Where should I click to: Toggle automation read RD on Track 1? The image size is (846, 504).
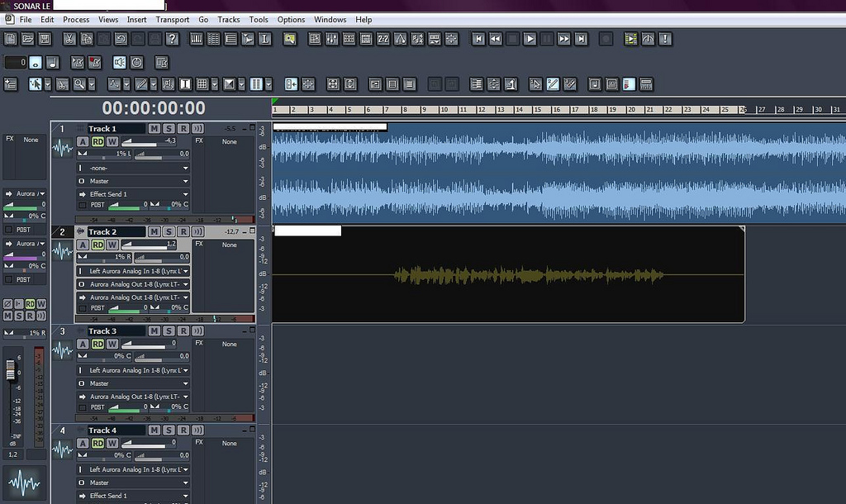97,141
